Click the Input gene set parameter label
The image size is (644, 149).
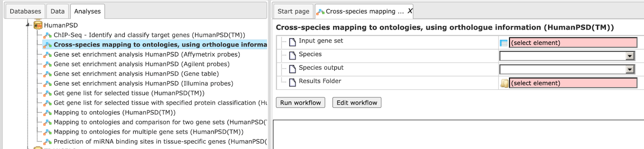coord(321,41)
